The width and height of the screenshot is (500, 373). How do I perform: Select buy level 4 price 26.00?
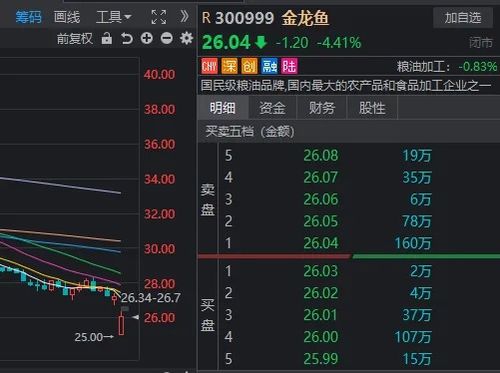[321, 337]
